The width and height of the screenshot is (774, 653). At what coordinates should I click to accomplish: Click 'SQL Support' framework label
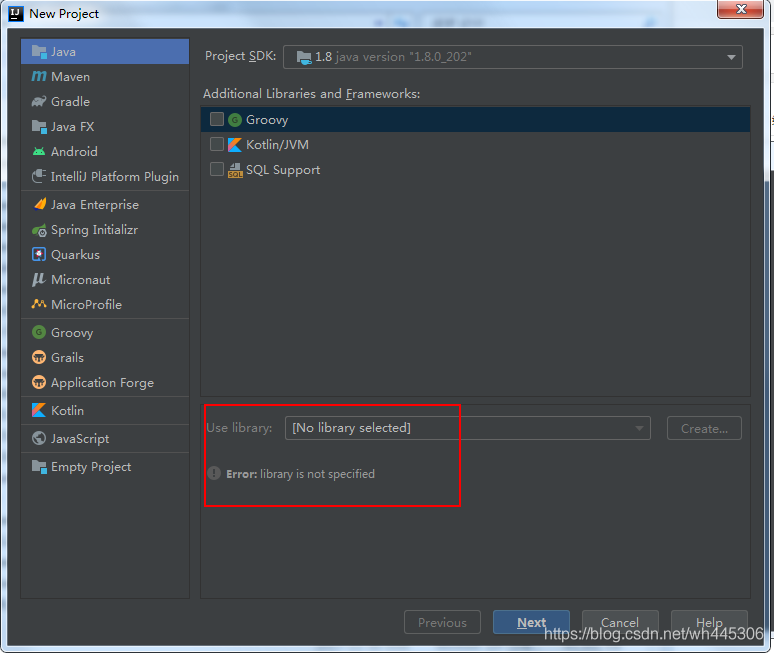coord(283,170)
